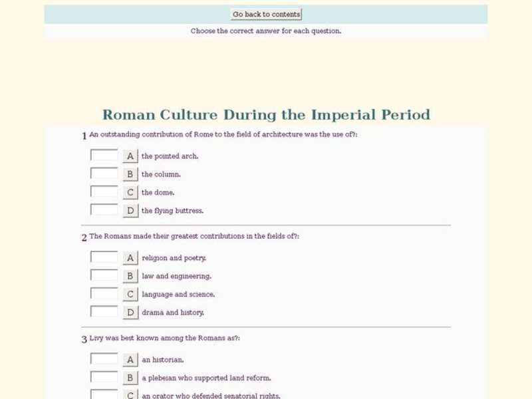Click the C button for "language and science"
The image size is (532, 399).
[128, 293]
